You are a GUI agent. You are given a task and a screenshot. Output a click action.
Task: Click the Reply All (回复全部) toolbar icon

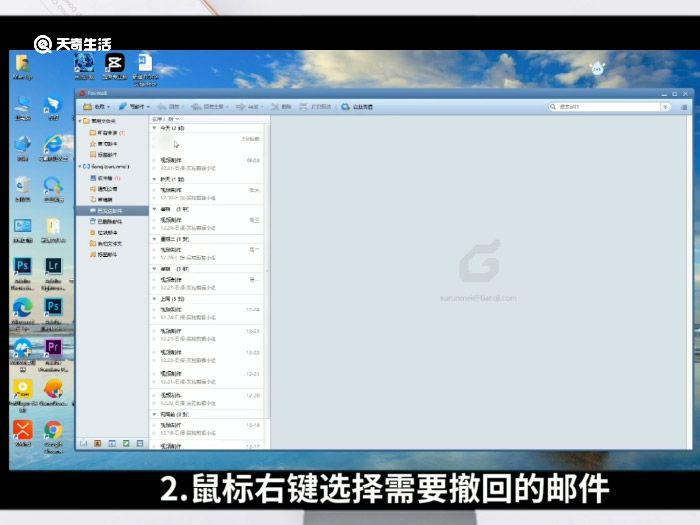coord(196,107)
